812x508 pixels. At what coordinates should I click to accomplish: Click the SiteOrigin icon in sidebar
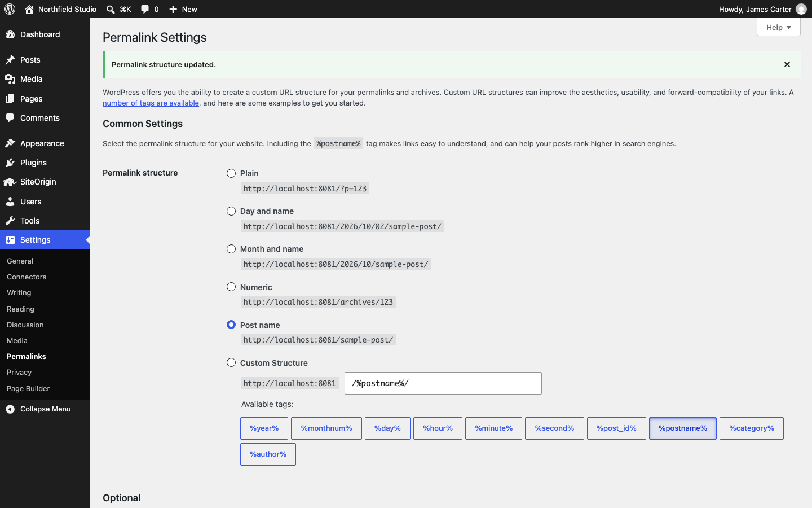click(10, 182)
